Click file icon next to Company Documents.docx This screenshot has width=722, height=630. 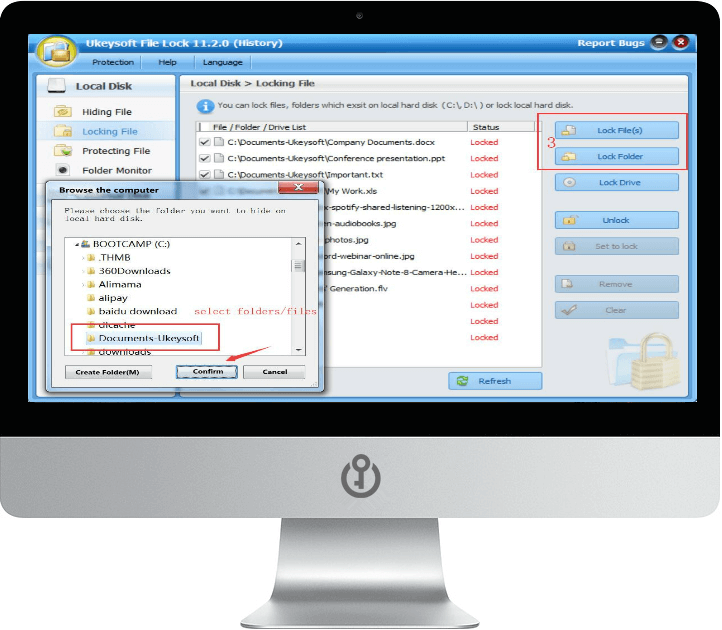[x=219, y=142]
